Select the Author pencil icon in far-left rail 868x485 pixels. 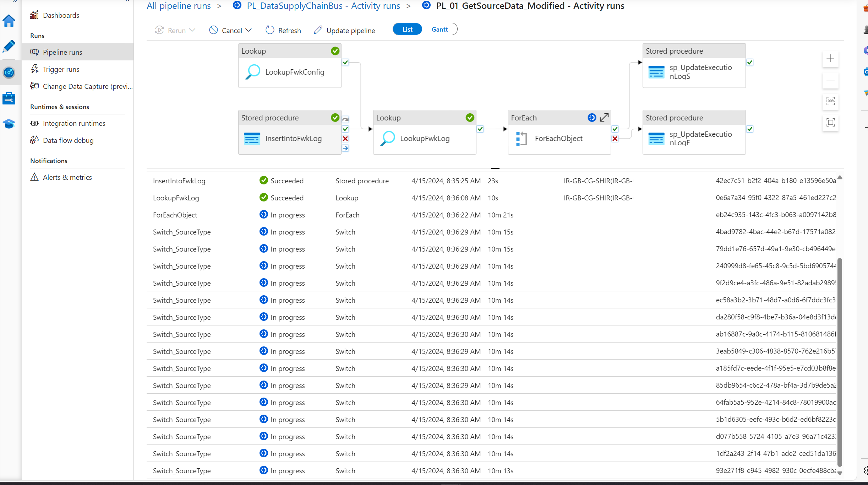9,46
